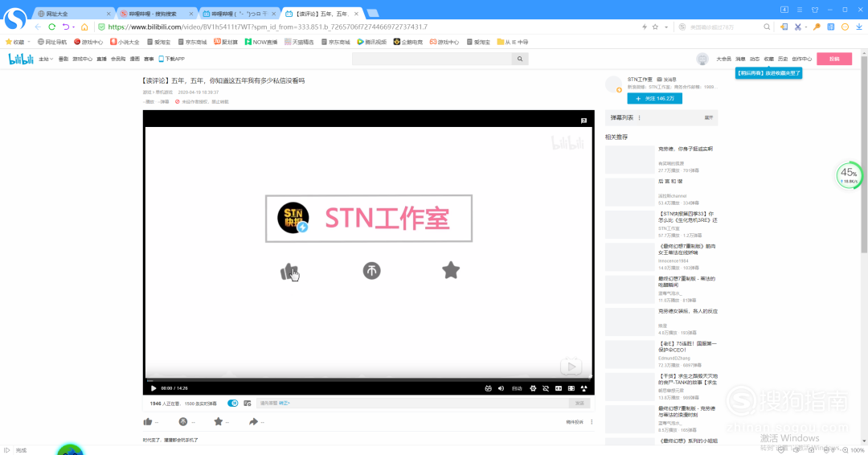
Task: Click the large coin icon inside the video
Action: [371, 271]
